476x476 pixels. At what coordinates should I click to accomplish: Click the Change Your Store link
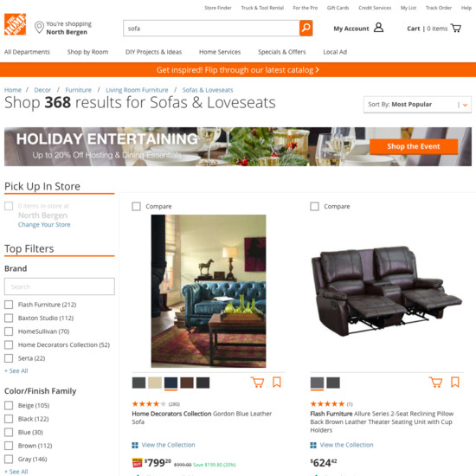coord(44,225)
